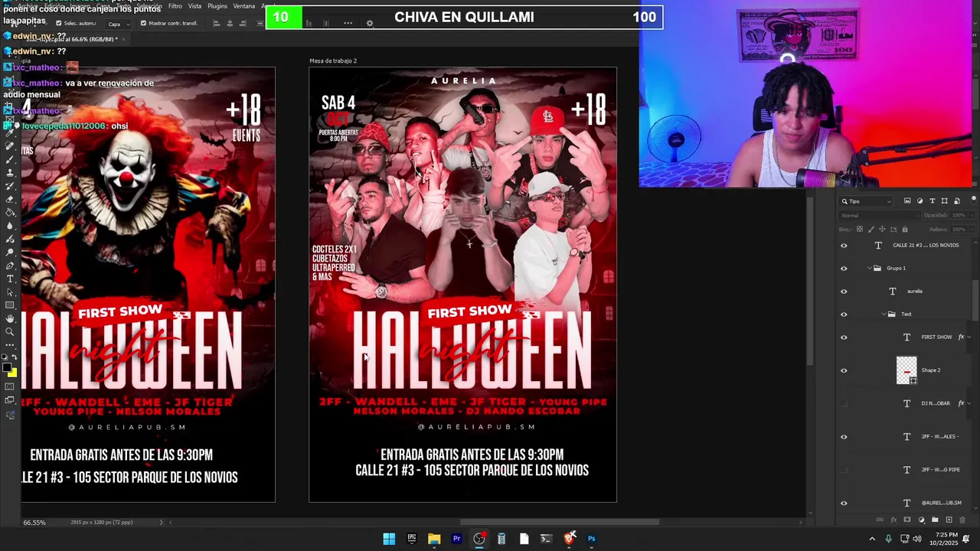Toggle the Selec. autom. checkbox
The image size is (980, 551).
pos(59,23)
